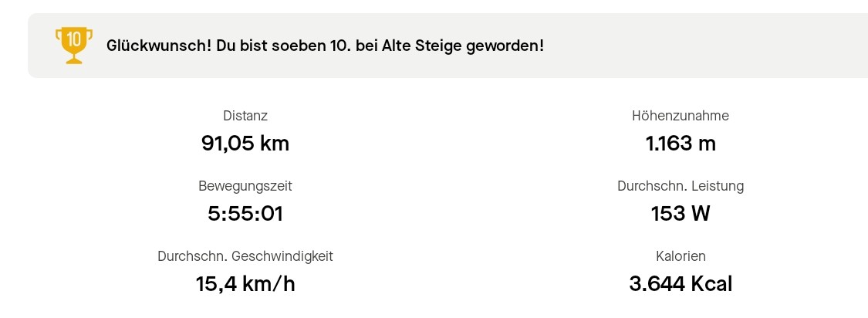
Task: Click the 5:55:01 moving time value
Action: coord(245,214)
